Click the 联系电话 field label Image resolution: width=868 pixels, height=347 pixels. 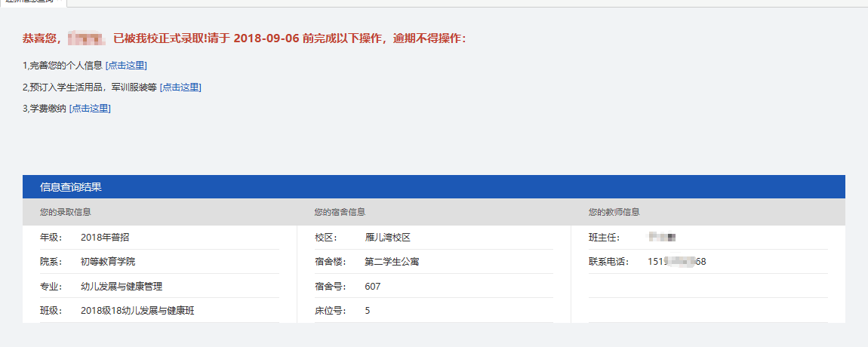click(608, 262)
